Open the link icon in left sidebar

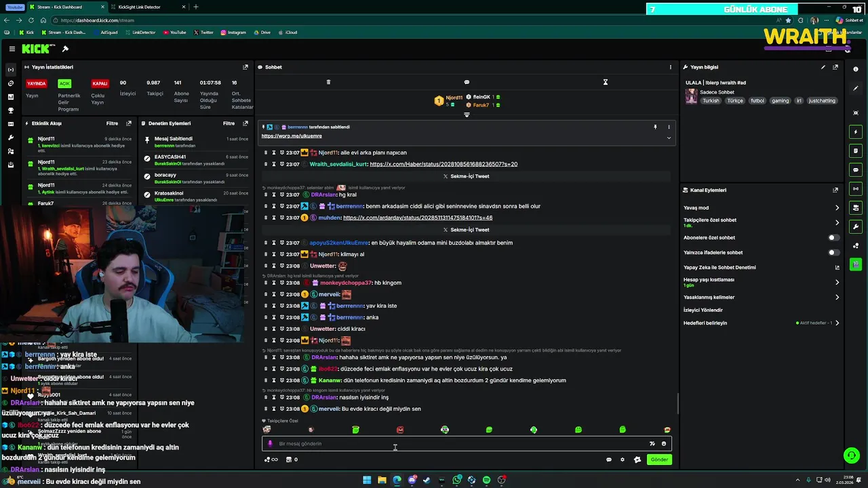pos(10,83)
